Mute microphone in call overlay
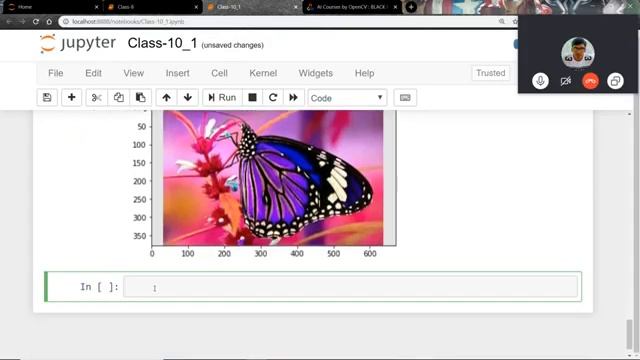This screenshot has width=640, height=360. click(x=540, y=81)
